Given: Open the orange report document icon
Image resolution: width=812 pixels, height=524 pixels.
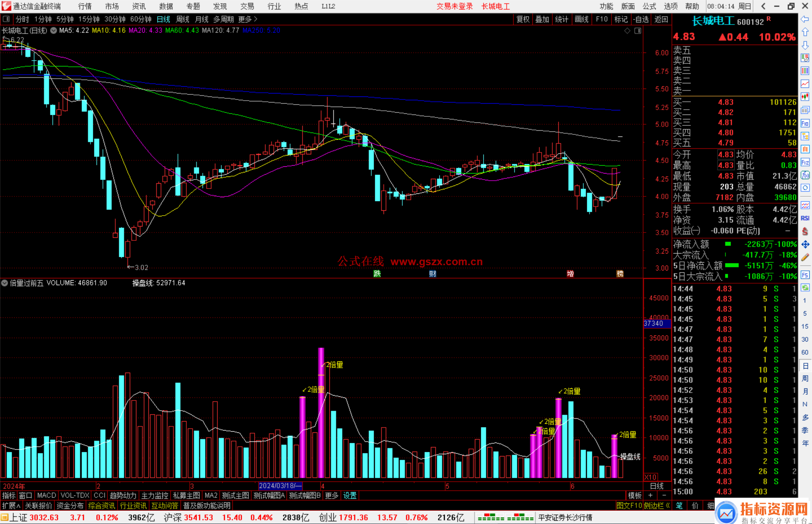Looking at the screenshot, I should [805, 149].
